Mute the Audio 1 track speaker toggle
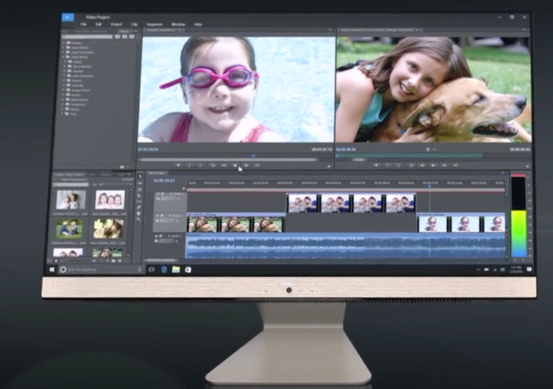Viewport: 553px width, 389px height. coord(156,236)
